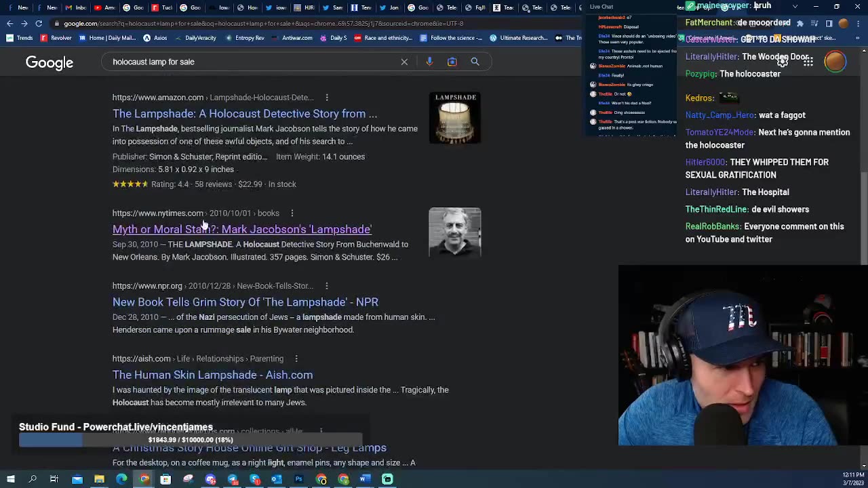
Task: Open 'A Christmas Story House' gift shop link
Action: (x=250, y=448)
